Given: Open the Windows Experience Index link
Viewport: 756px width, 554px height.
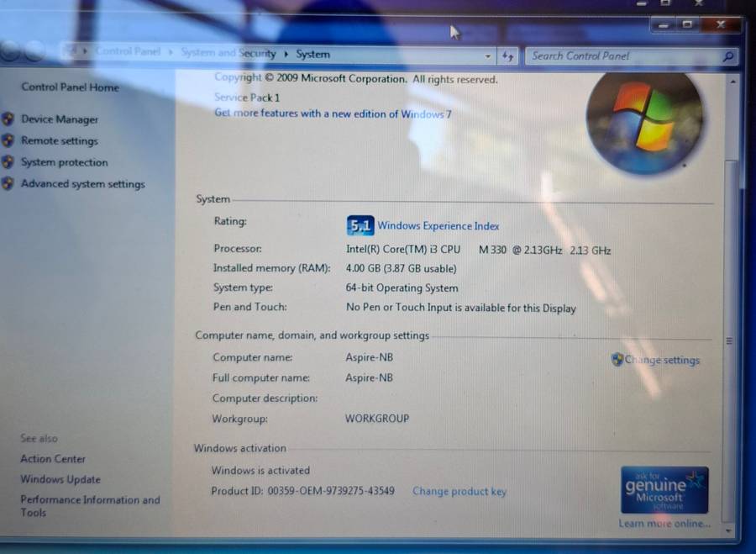Looking at the screenshot, I should pos(438,225).
